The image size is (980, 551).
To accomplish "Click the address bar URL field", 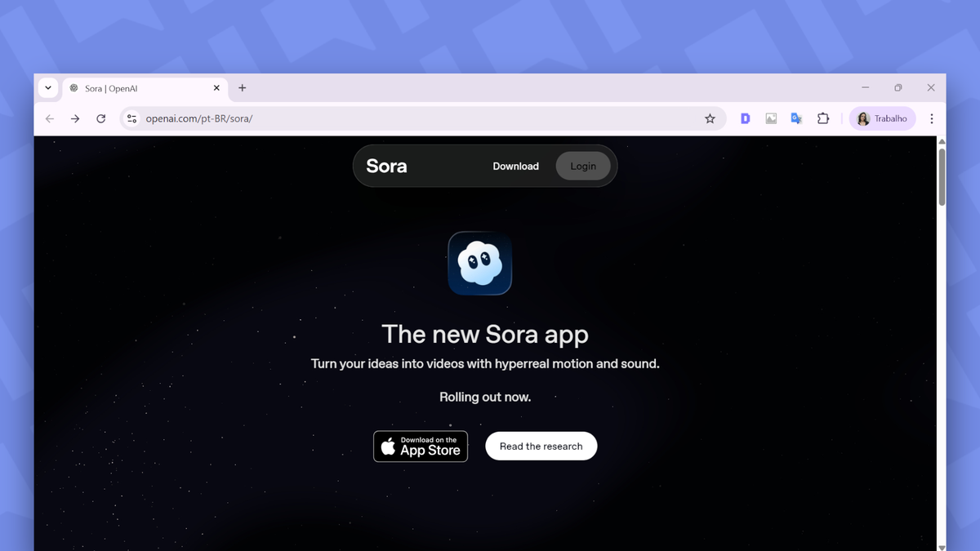I will click(408, 118).
